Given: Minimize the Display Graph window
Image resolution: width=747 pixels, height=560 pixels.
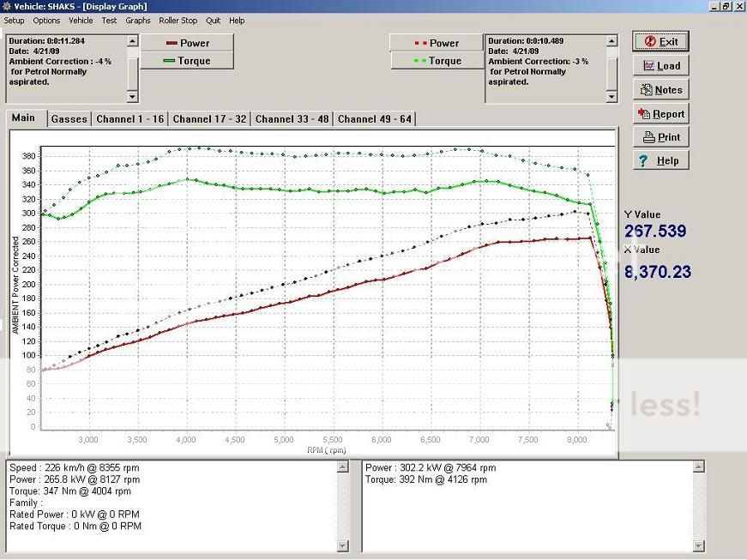Looking at the screenshot, I should [x=714, y=6].
